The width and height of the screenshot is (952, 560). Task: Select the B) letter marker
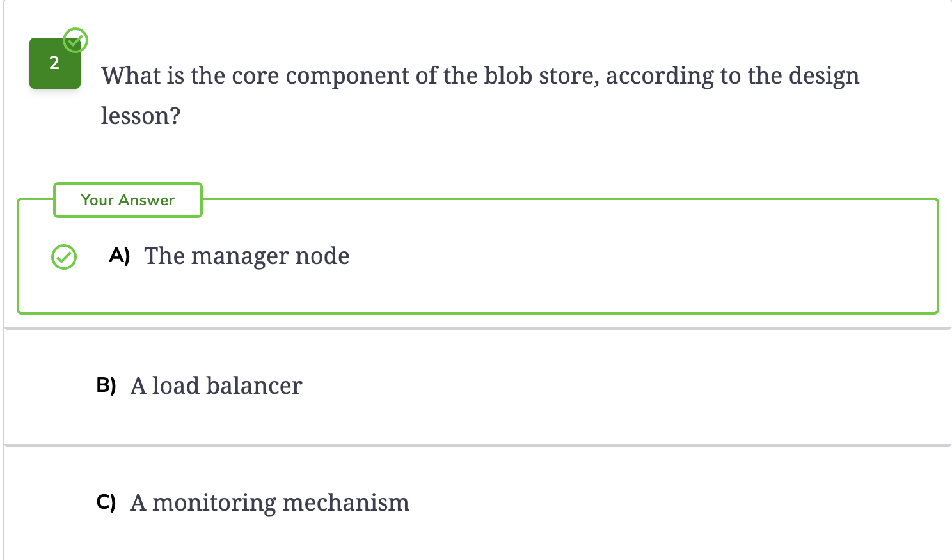click(106, 385)
